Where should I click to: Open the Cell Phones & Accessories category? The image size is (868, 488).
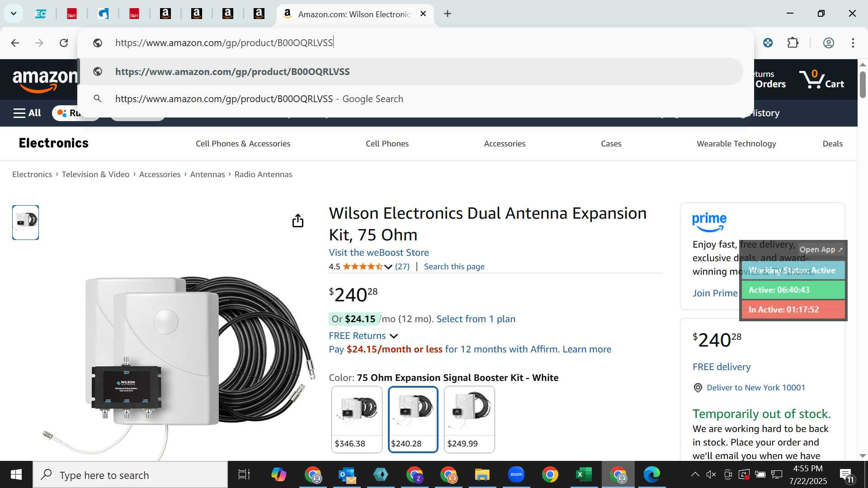tap(243, 144)
